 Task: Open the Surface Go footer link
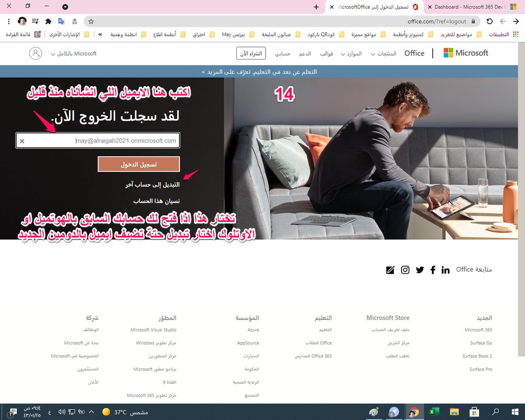481,343
